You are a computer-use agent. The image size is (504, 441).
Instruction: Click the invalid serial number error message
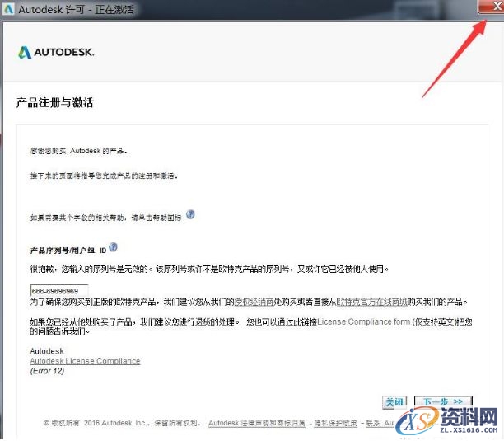[x=209, y=269]
